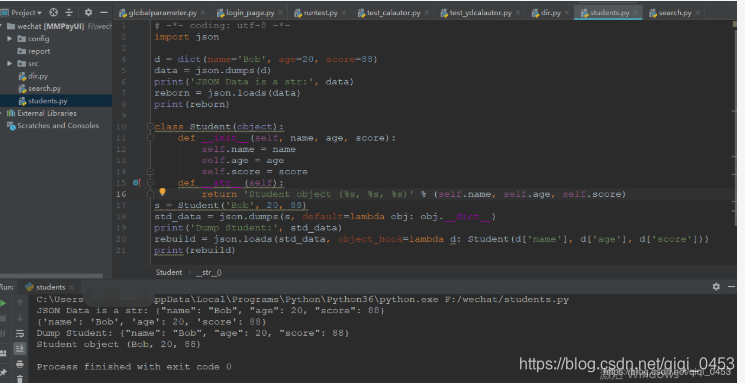Click F:/wechat/students.py path in console
The width and height of the screenshot is (745, 383).
point(506,299)
